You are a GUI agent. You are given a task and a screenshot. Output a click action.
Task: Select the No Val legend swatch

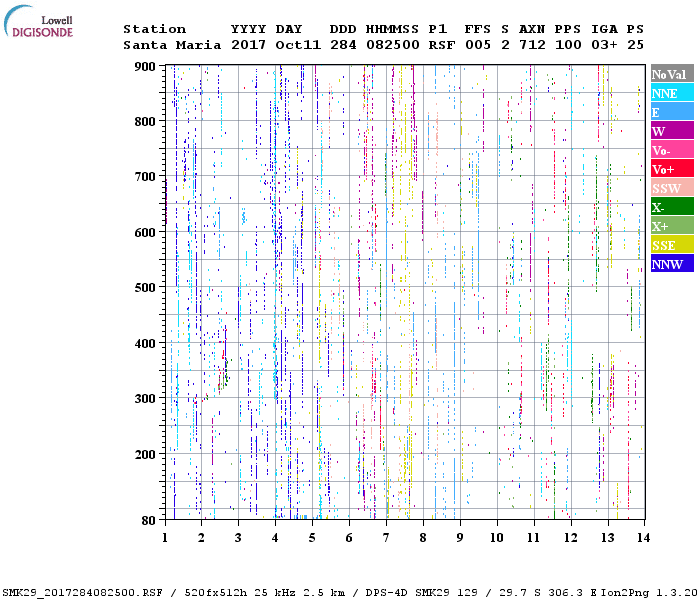click(x=672, y=74)
